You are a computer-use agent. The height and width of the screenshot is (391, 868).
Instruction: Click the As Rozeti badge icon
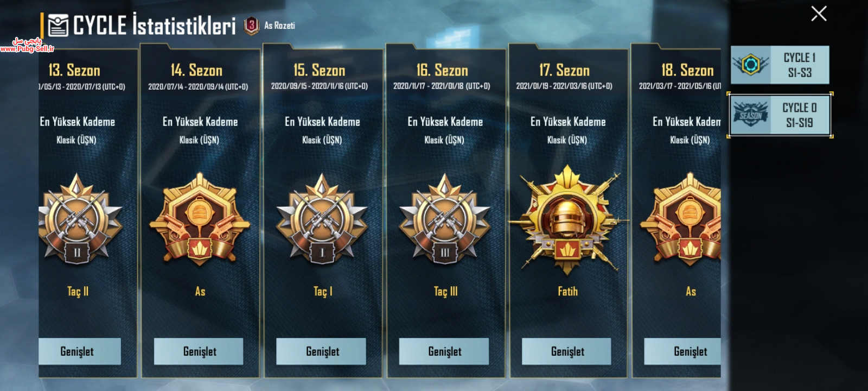point(251,25)
